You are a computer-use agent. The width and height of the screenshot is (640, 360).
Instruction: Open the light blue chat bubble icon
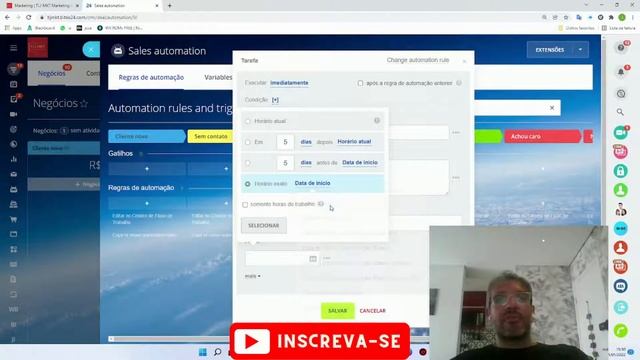(x=620, y=229)
